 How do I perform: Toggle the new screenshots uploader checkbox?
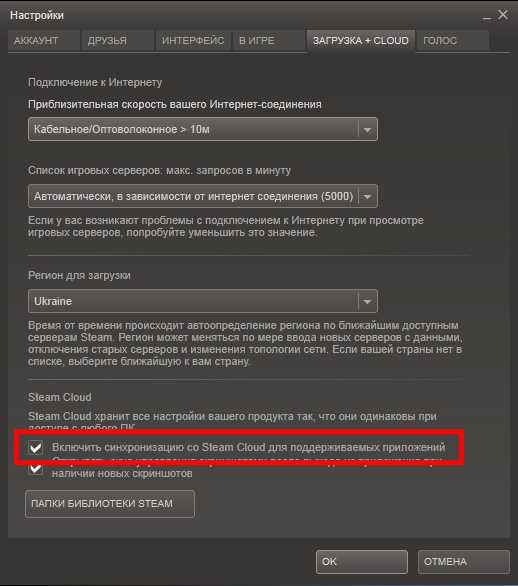(x=36, y=469)
